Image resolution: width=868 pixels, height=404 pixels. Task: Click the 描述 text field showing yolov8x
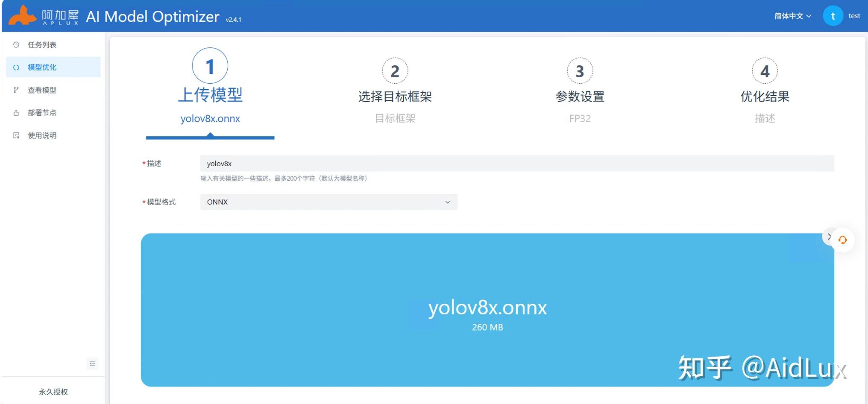coord(427,163)
